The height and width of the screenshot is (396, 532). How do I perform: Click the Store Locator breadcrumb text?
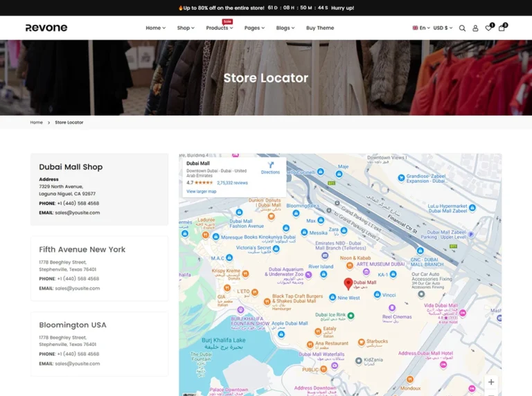pyautogui.click(x=69, y=123)
